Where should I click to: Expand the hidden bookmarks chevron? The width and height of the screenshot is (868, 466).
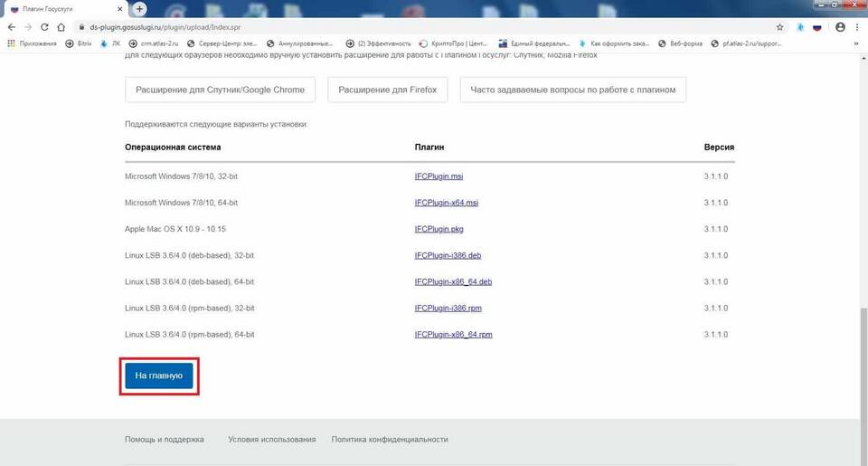856,43
